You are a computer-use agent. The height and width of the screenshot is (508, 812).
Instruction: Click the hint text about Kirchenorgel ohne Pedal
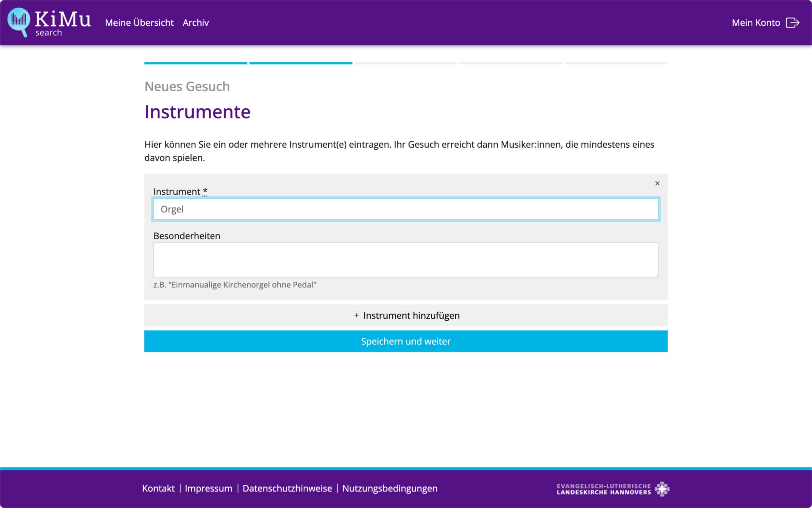pos(234,284)
